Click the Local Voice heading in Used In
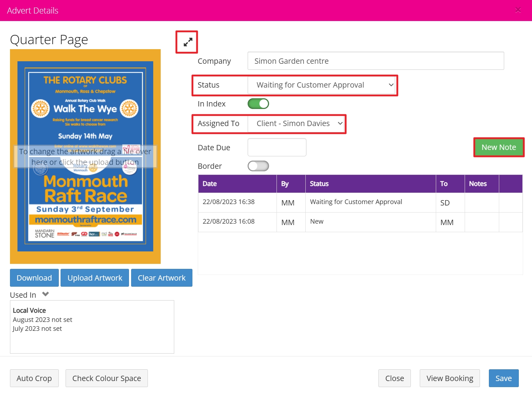 coord(29,311)
